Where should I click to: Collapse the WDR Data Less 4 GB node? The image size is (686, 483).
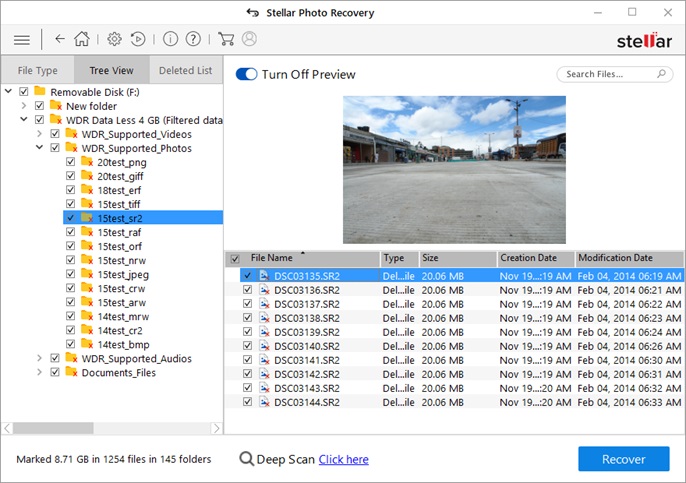[x=24, y=119]
